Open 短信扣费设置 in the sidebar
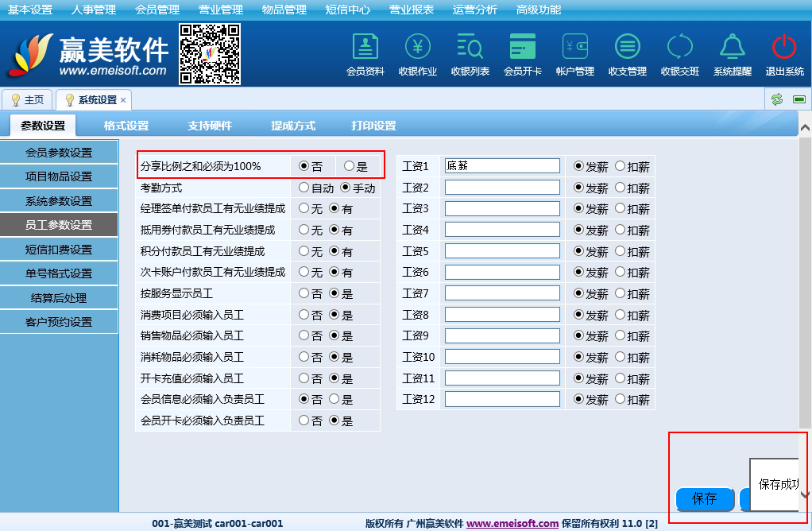Image resolution: width=812 pixels, height=531 pixels. [59, 250]
